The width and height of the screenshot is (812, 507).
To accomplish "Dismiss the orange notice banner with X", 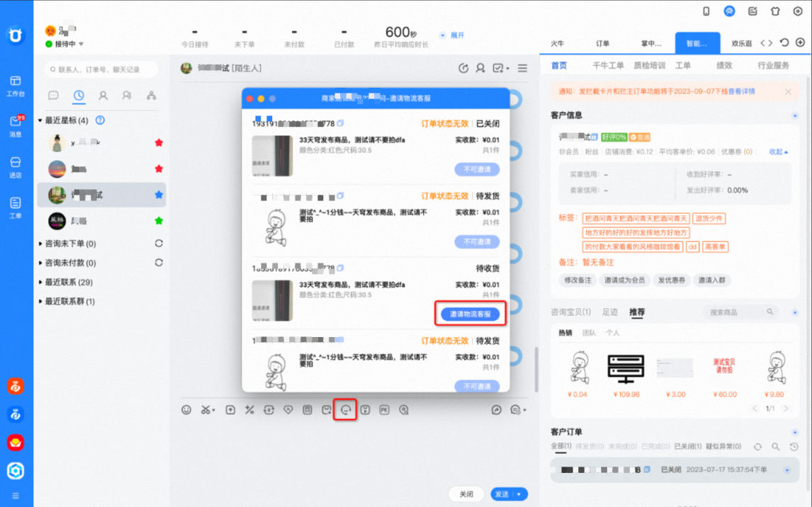I will coord(788,91).
